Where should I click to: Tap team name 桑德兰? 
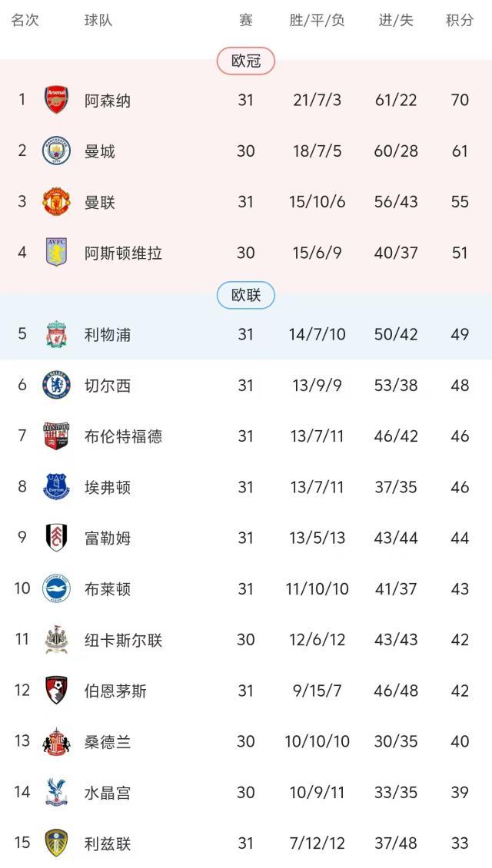[x=108, y=742]
